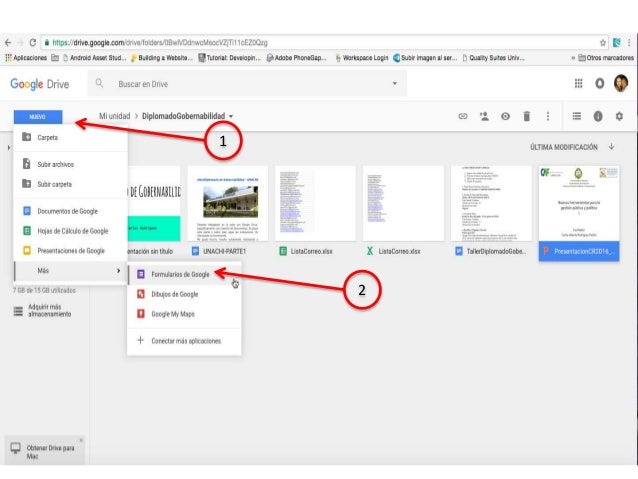
Task: Open Workspace Login bookmark
Action: click(x=361, y=58)
